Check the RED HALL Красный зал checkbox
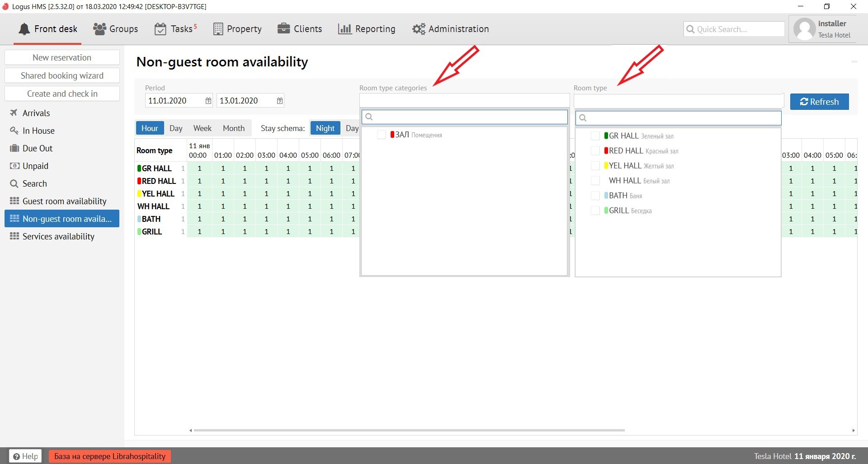The image size is (868, 464). 595,150
